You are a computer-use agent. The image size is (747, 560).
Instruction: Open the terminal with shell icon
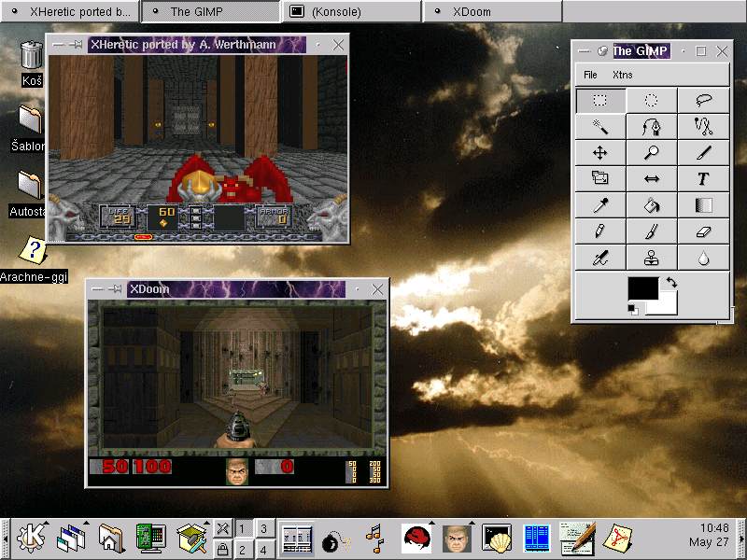pyautogui.click(x=497, y=539)
